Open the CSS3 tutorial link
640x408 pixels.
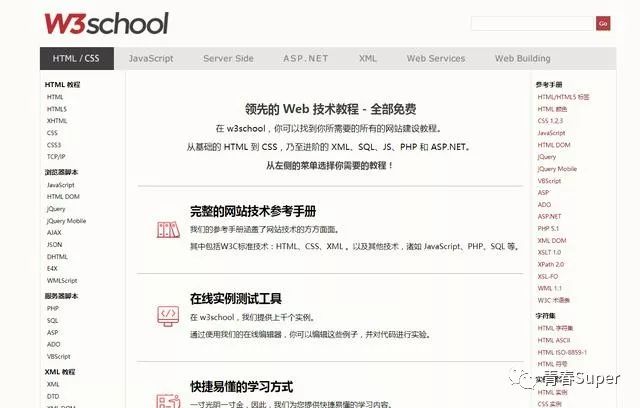[54, 145]
